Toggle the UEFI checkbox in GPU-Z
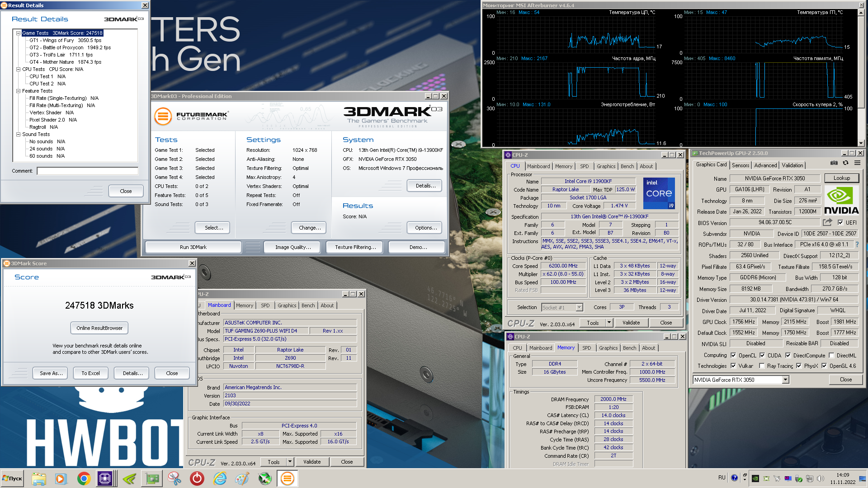Image resolution: width=868 pixels, height=488 pixels. pyautogui.click(x=840, y=222)
